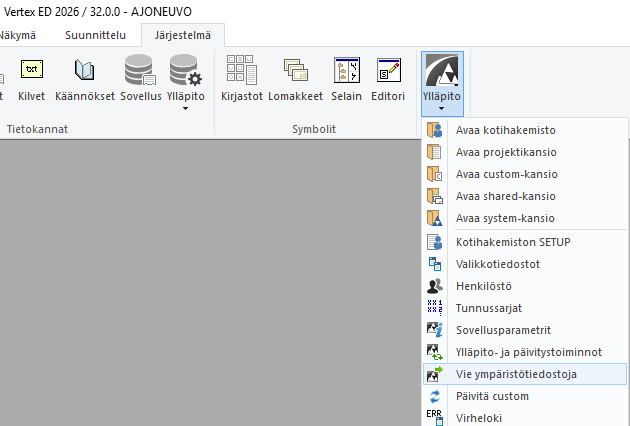Click the Editori button label
This screenshot has height=426, width=630.
pyautogui.click(x=388, y=96)
